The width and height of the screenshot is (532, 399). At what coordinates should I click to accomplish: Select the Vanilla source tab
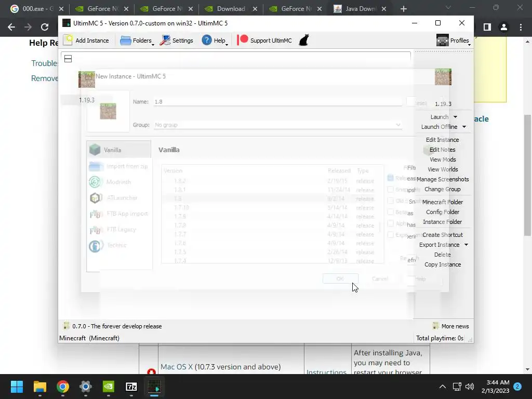(119, 150)
